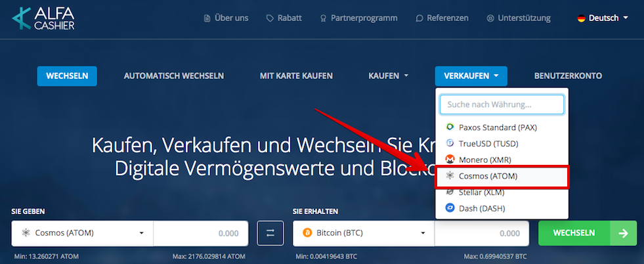
Task: Swap the give and receive currencies
Action: [270, 233]
